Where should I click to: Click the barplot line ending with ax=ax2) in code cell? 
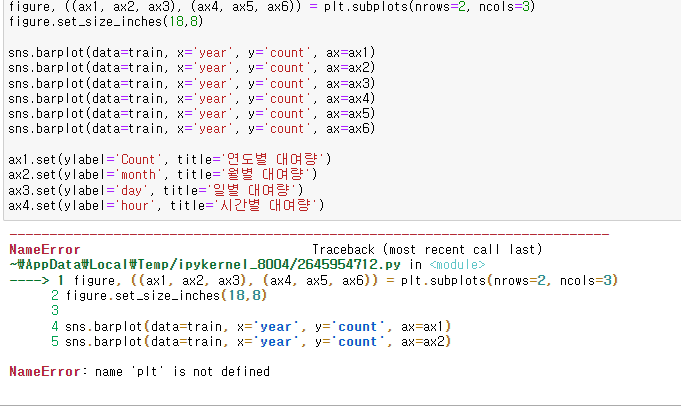coord(192,68)
